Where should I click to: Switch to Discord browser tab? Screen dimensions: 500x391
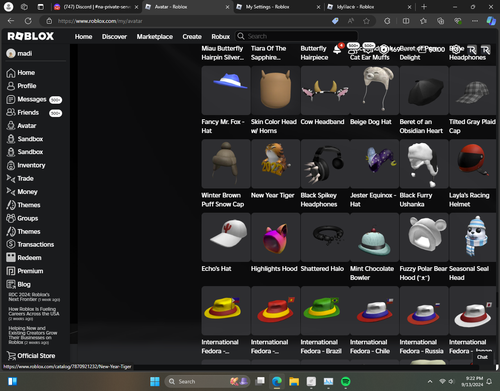(96, 7)
